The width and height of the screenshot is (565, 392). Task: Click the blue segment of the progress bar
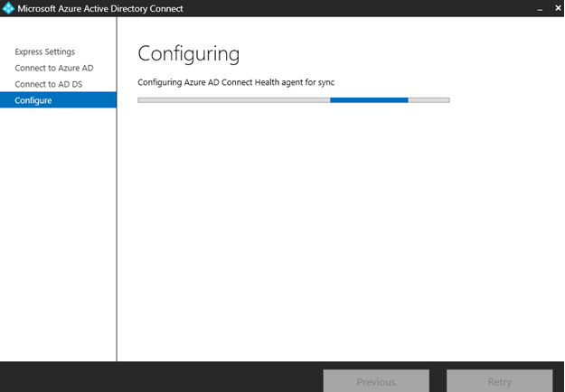point(369,100)
